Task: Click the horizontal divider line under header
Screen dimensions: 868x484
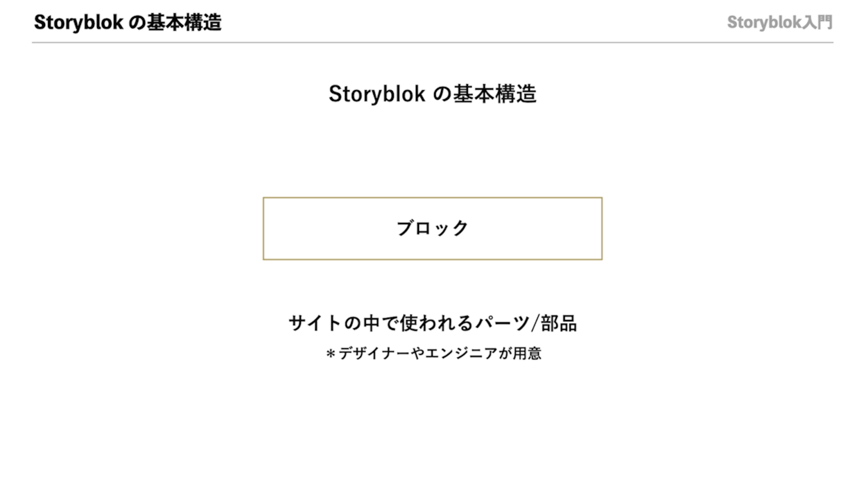Action: [x=433, y=43]
